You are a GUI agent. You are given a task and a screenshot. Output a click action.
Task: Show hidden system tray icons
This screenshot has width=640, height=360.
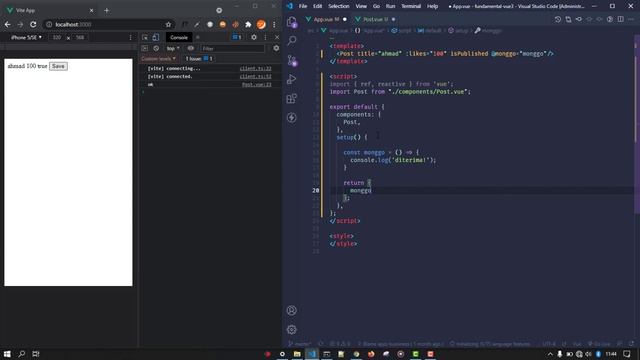coord(550,354)
